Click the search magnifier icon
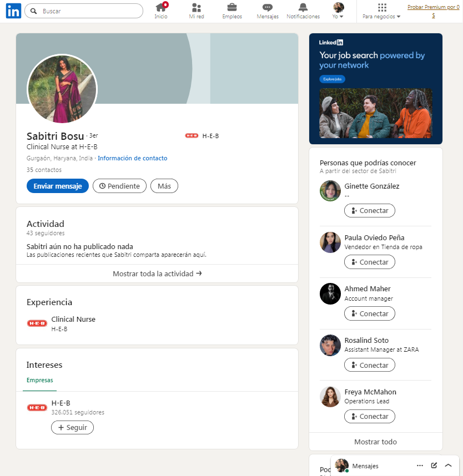The width and height of the screenshot is (463, 476). 34,11
